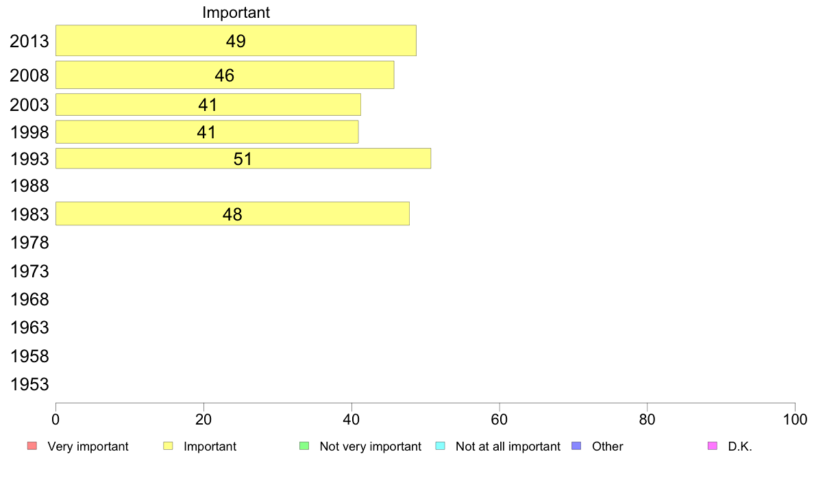Screen dimensions: 814x504
Task: Click the Important chart title
Action: point(236,12)
